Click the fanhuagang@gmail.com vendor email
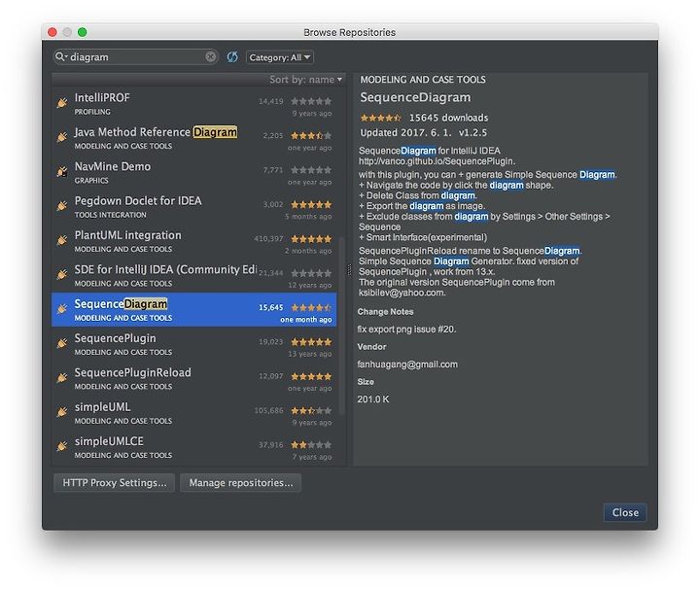This screenshot has width=700, height=590. pyautogui.click(x=407, y=364)
